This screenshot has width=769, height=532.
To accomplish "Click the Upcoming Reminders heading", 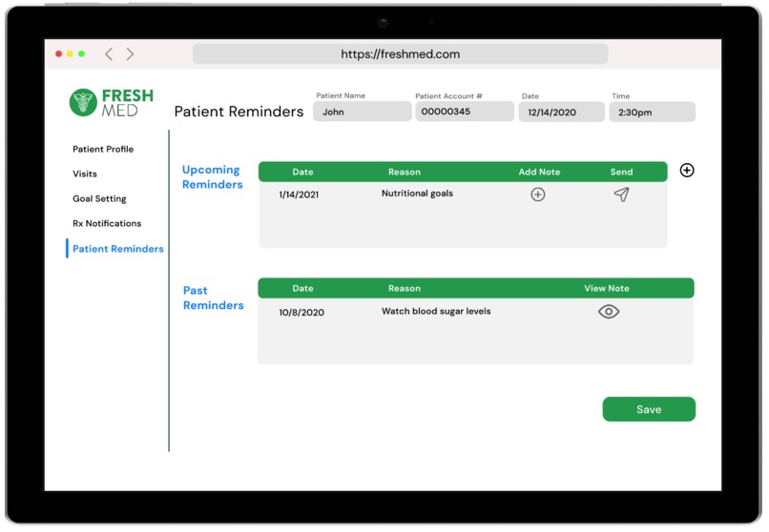I will click(x=213, y=176).
